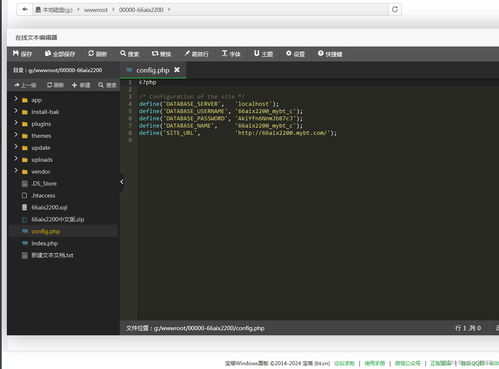Go up one level with 上一级
Viewport: 499px width, 369px height.
pos(25,85)
